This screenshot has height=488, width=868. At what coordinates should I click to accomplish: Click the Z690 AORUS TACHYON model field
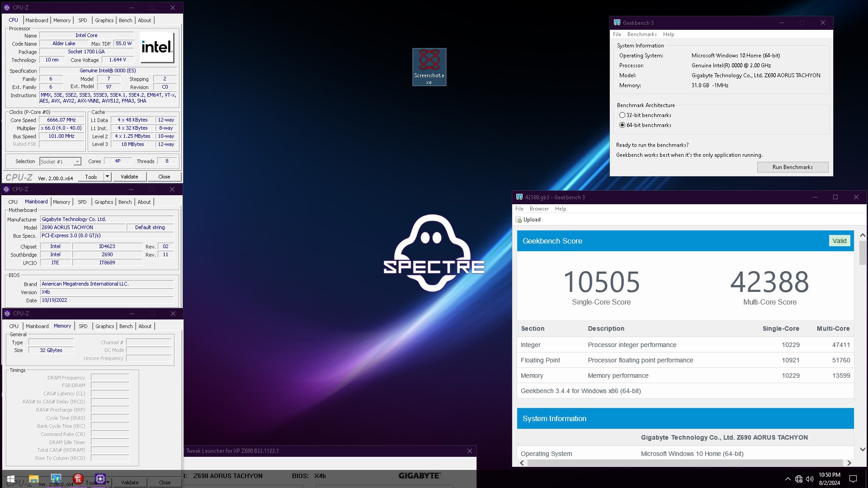click(83, 228)
